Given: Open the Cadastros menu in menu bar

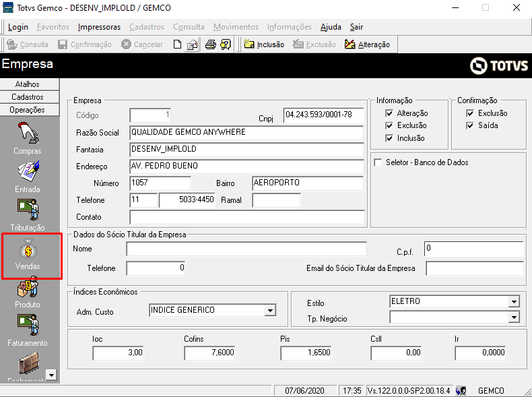Looking at the screenshot, I should [147, 27].
